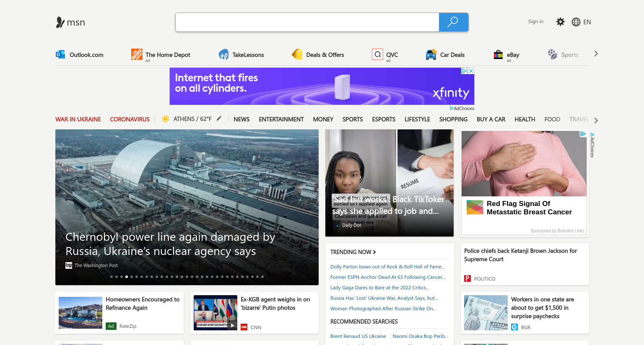Click AdChoices icon on breast cancer ad

[583, 134]
